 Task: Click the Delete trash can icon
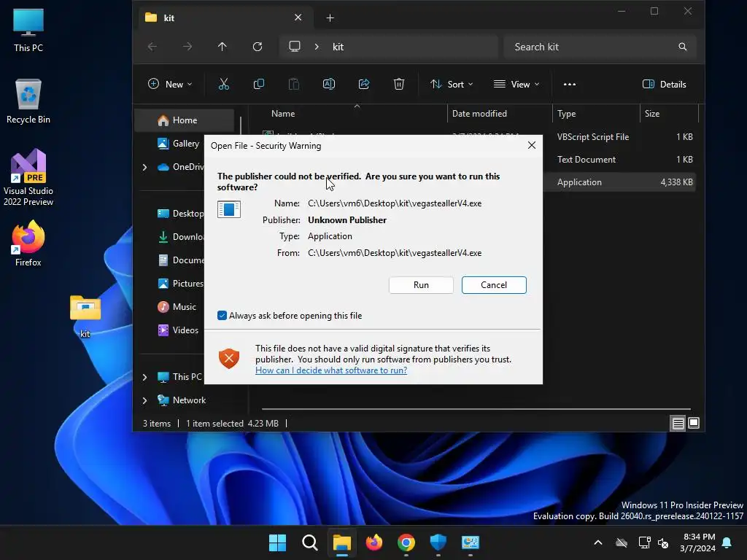[399, 85]
